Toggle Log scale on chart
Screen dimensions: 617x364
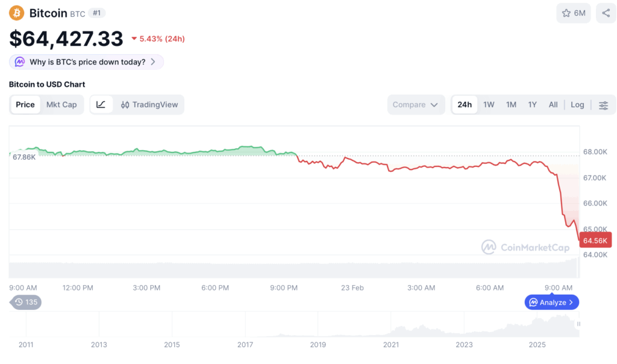click(577, 105)
